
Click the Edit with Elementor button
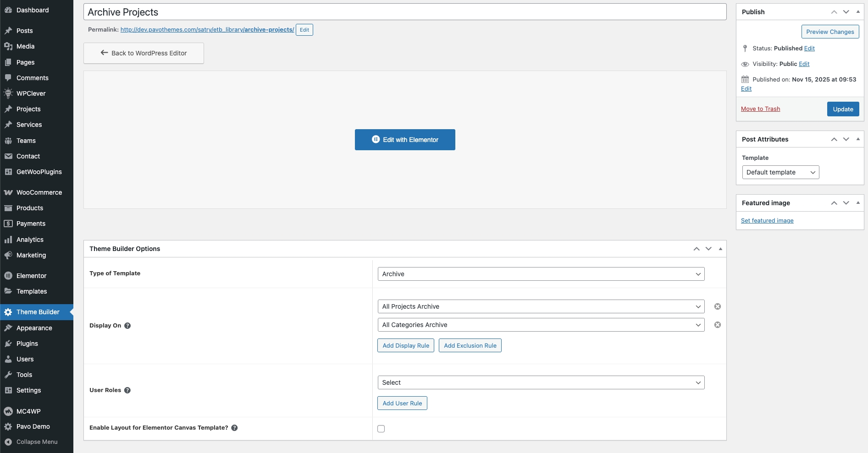click(405, 140)
